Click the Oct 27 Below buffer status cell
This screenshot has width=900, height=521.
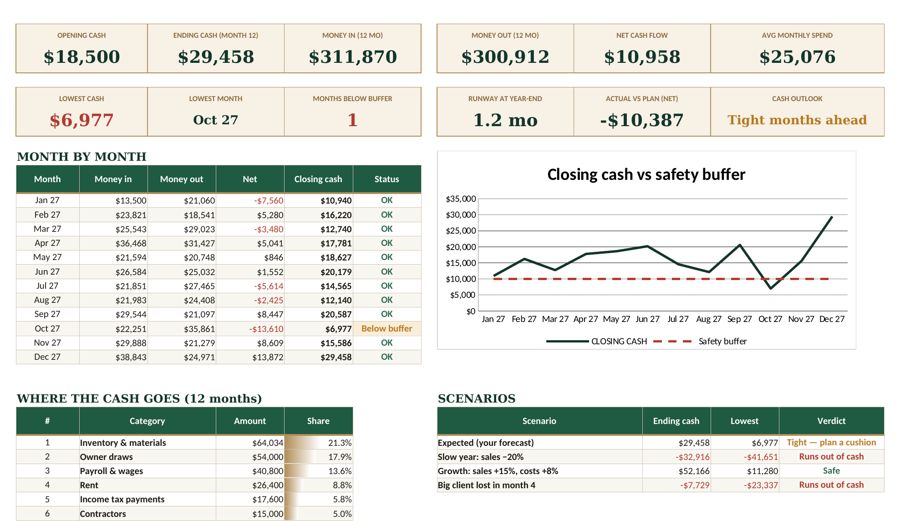pyautogui.click(x=387, y=329)
